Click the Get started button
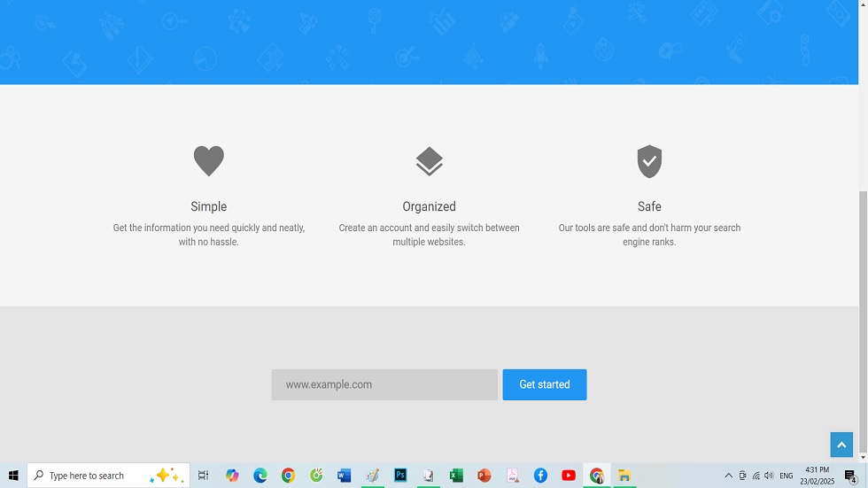This screenshot has height=488, width=868. click(544, 384)
